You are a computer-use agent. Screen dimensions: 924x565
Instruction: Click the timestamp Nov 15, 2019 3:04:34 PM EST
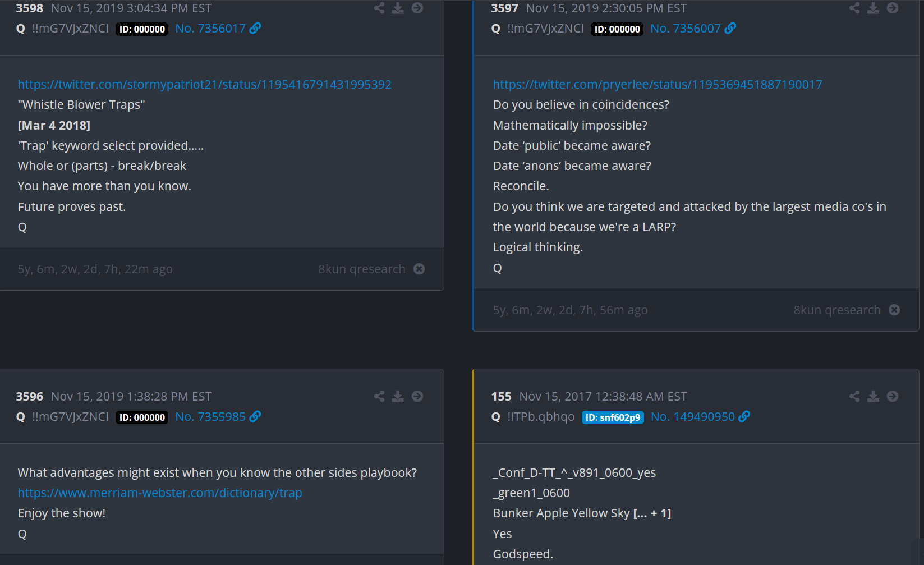[131, 8]
